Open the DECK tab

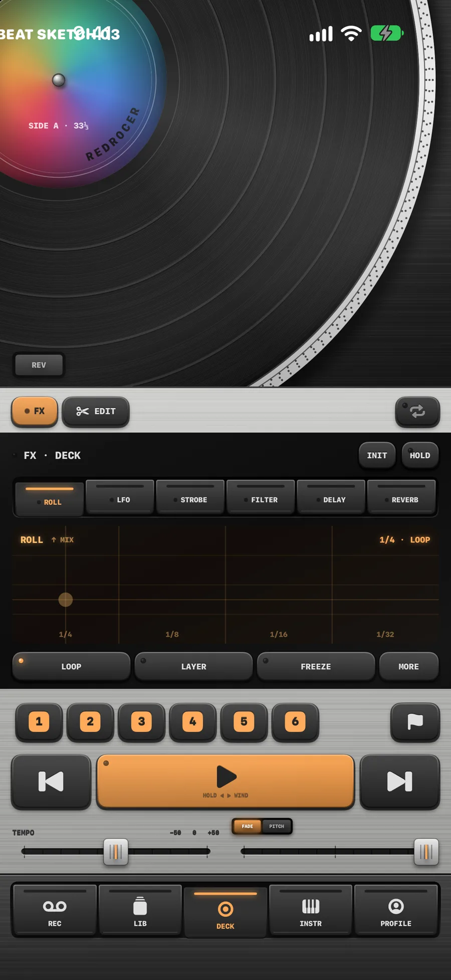pos(225,912)
